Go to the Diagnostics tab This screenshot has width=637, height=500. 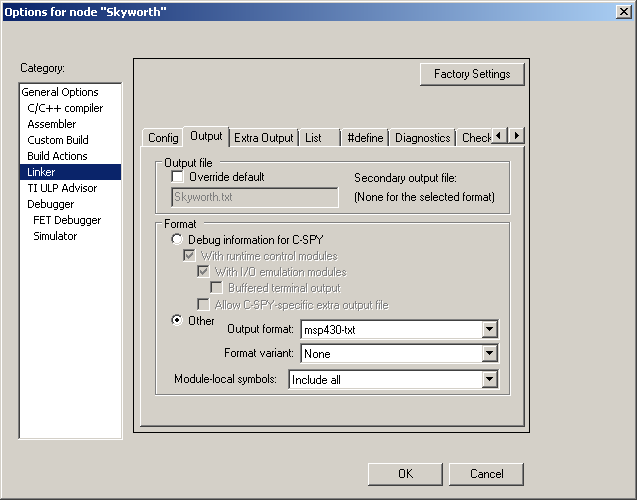pos(422,138)
